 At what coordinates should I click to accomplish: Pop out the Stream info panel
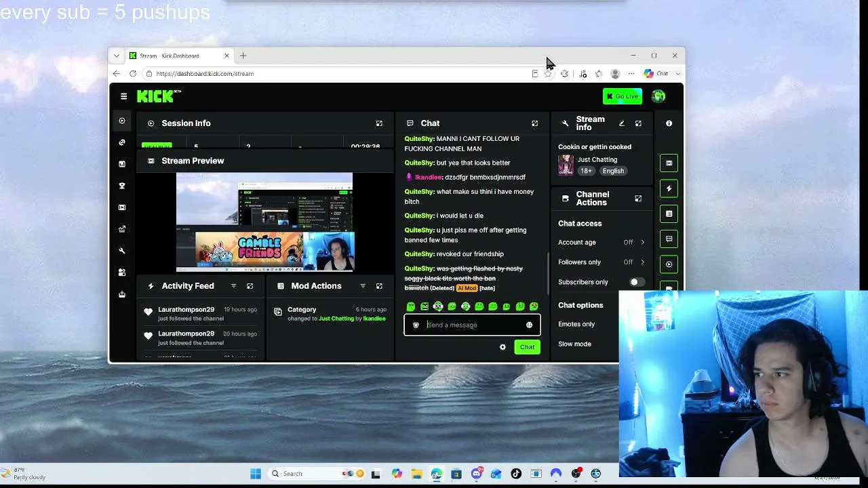pyautogui.click(x=638, y=123)
